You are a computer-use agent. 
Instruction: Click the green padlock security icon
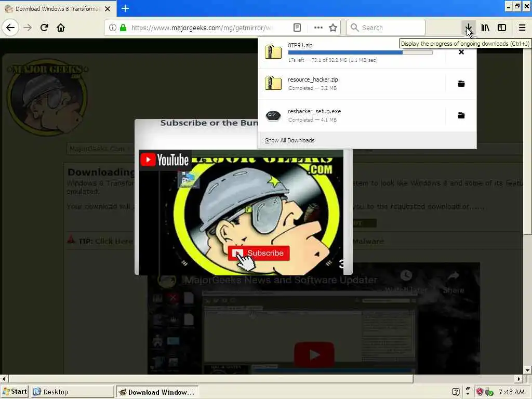tap(123, 28)
